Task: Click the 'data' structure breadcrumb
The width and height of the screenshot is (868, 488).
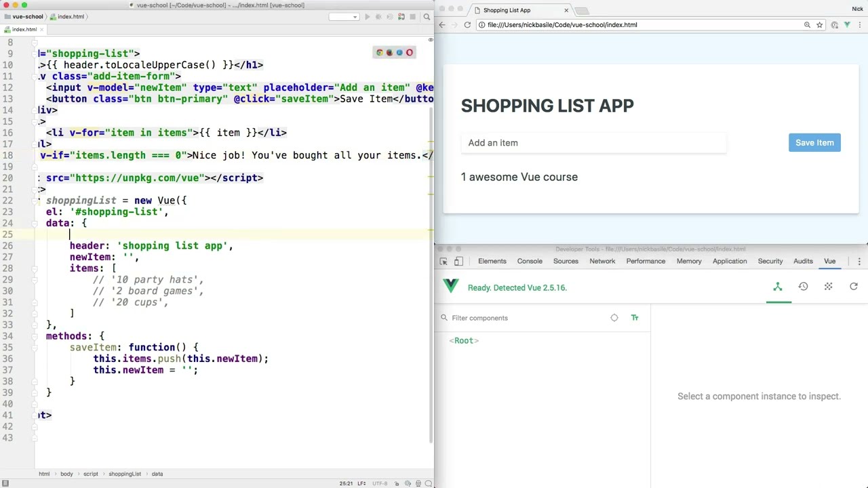Action: coord(157,474)
